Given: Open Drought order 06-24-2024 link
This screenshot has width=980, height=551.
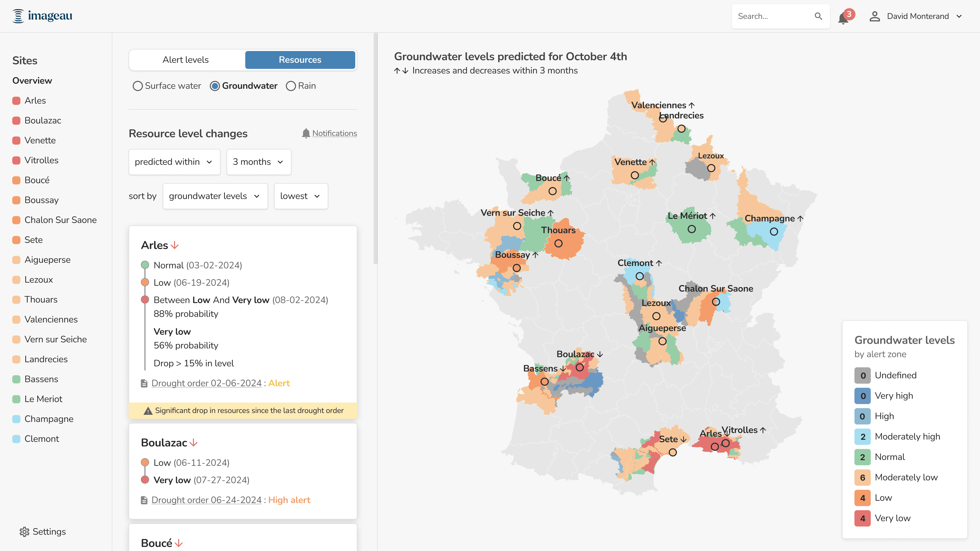Looking at the screenshot, I should [x=206, y=500].
